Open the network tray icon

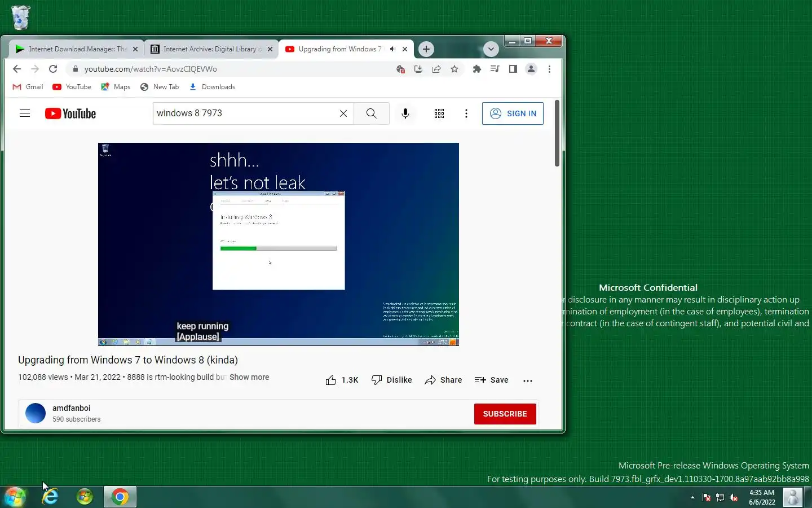[720, 497]
